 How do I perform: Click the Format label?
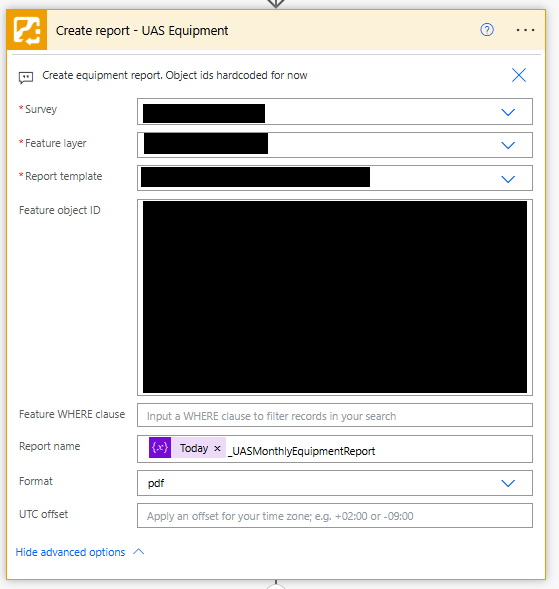36,481
